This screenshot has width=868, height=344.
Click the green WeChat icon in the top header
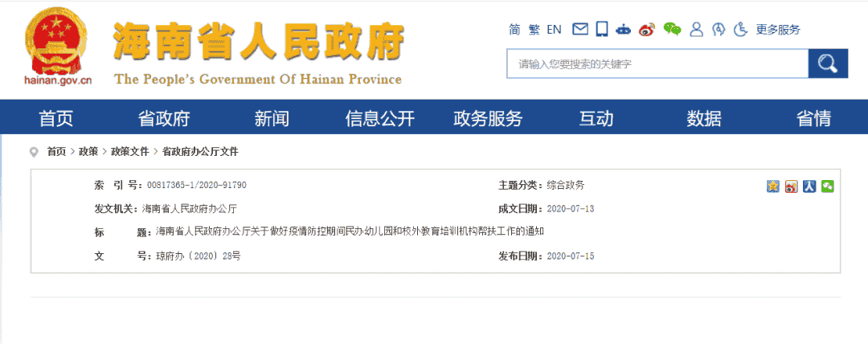[x=672, y=30]
